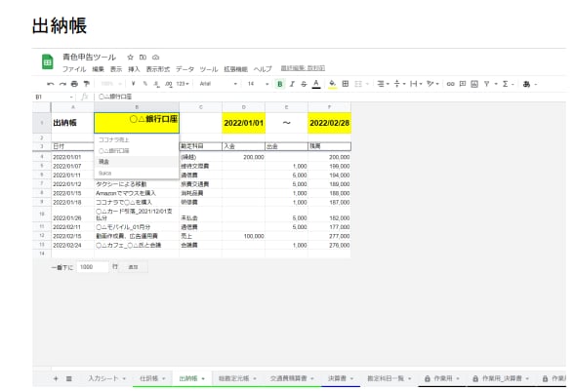The width and height of the screenshot is (574, 392).
Task: Open the ツール menu
Action: coord(209,68)
